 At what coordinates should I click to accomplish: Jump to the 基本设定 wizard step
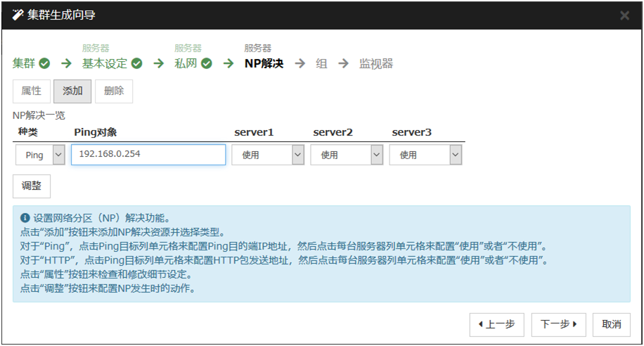[105, 64]
